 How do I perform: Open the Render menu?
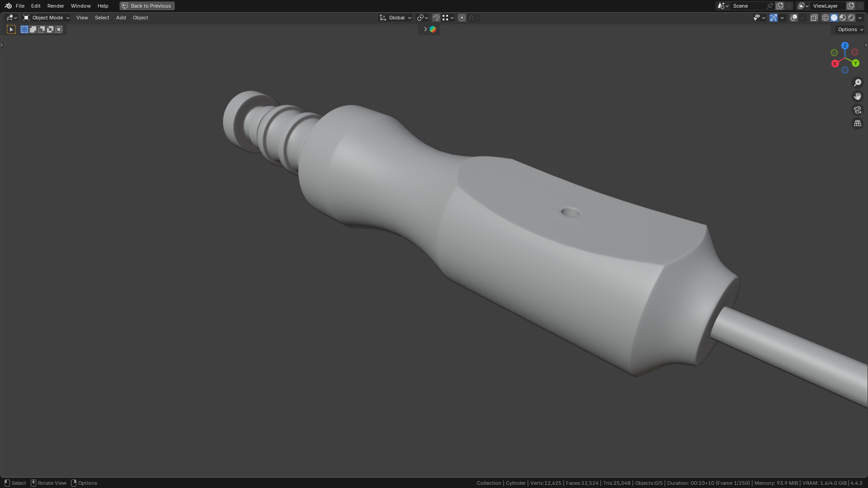point(56,6)
